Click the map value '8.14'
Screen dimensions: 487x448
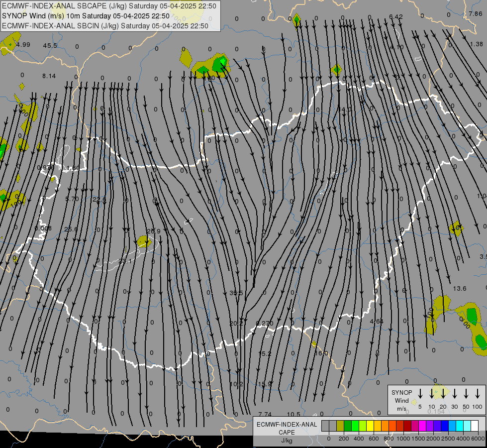[x=49, y=76]
